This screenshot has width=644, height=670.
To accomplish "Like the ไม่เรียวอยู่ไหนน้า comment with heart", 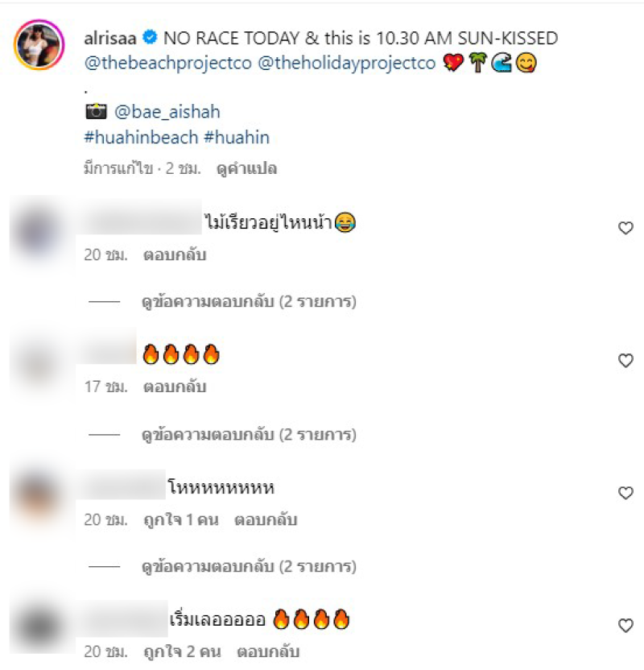I will tap(625, 228).
